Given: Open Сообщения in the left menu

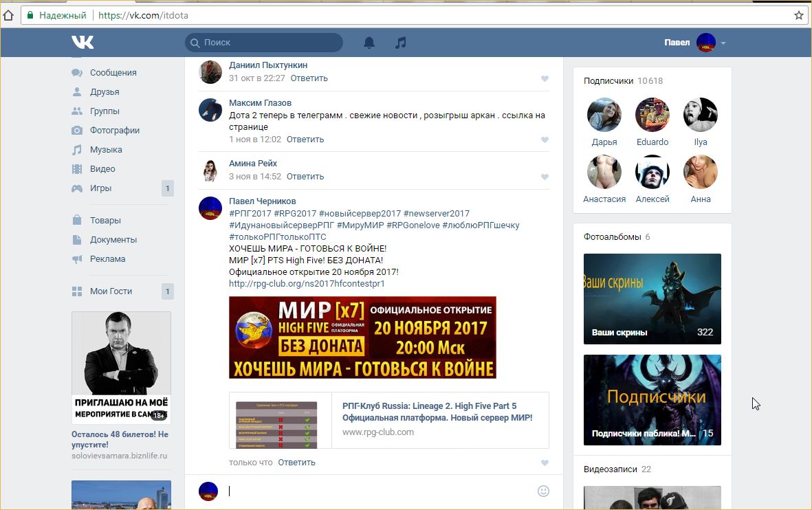Looking at the screenshot, I should [113, 72].
